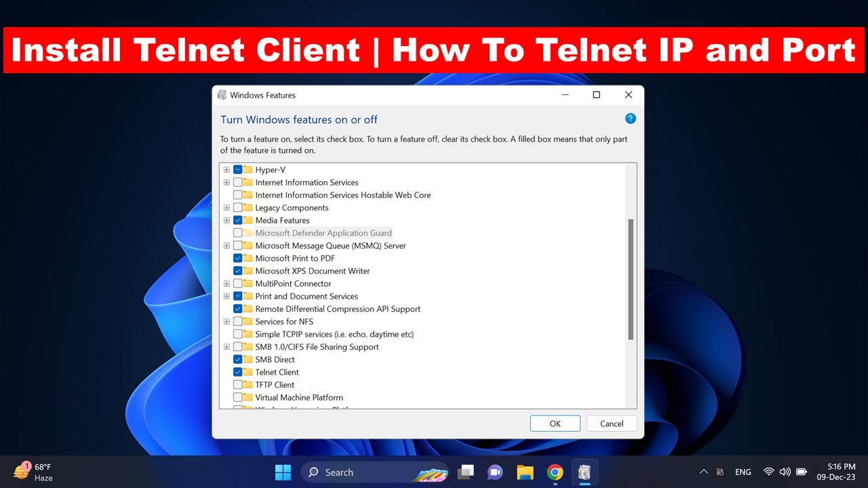Select 'Internet Information Services Hostable Web Core' label
This screenshot has width=868, height=488.
[x=343, y=195]
